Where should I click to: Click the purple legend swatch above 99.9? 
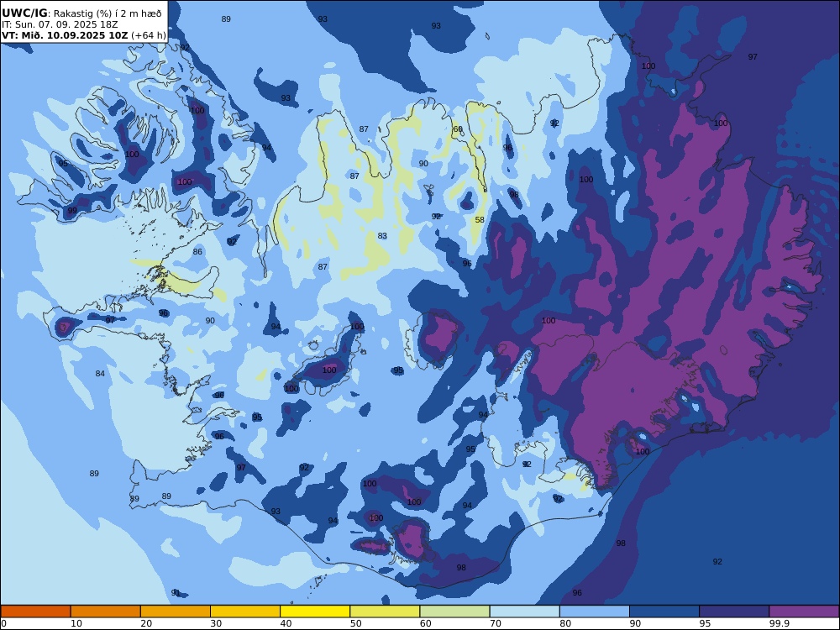tap(804, 612)
